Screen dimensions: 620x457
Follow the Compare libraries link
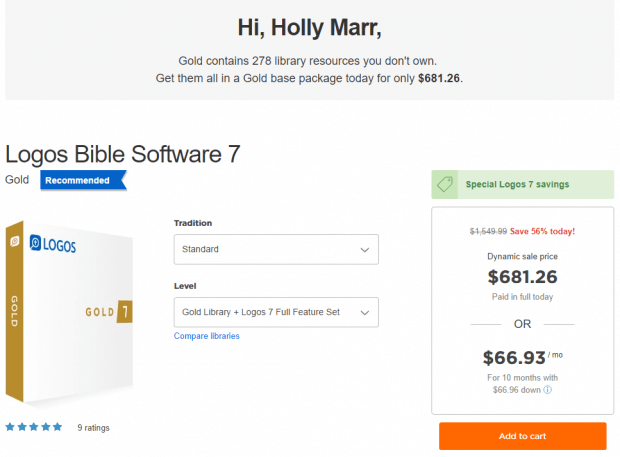207,336
